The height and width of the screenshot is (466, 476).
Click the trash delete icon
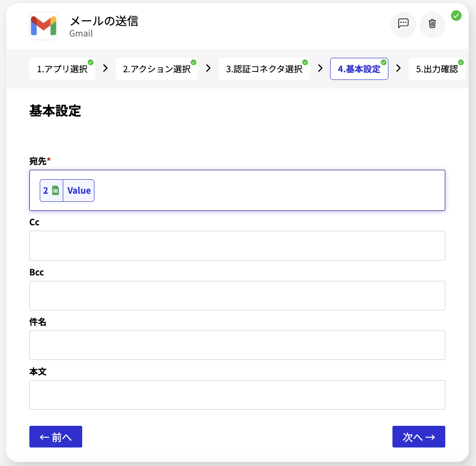(432, 23)
